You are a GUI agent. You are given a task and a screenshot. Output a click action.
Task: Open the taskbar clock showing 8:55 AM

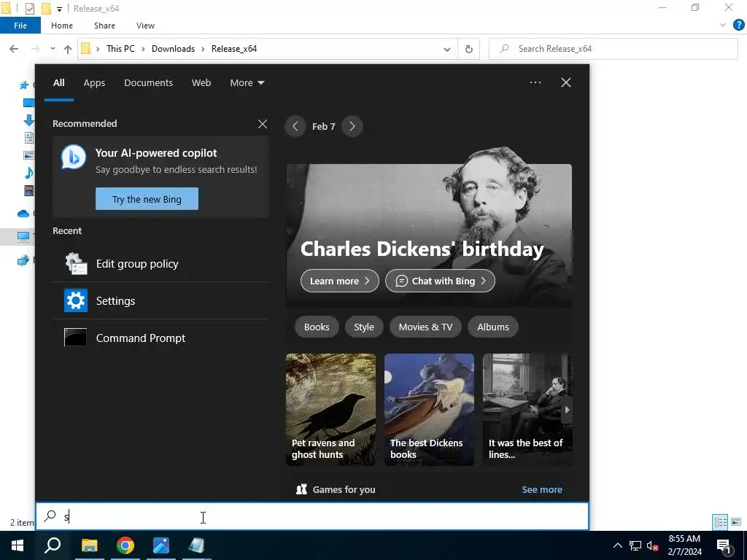684,545
